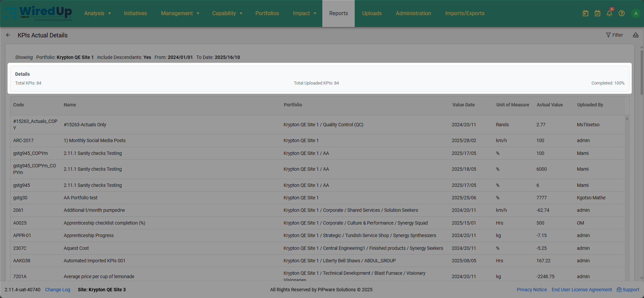Click portfolio 'Krypton QE Site 1 / Quality Control (QC)'
The height and width of the screenshot is (298, 644).
323,125
